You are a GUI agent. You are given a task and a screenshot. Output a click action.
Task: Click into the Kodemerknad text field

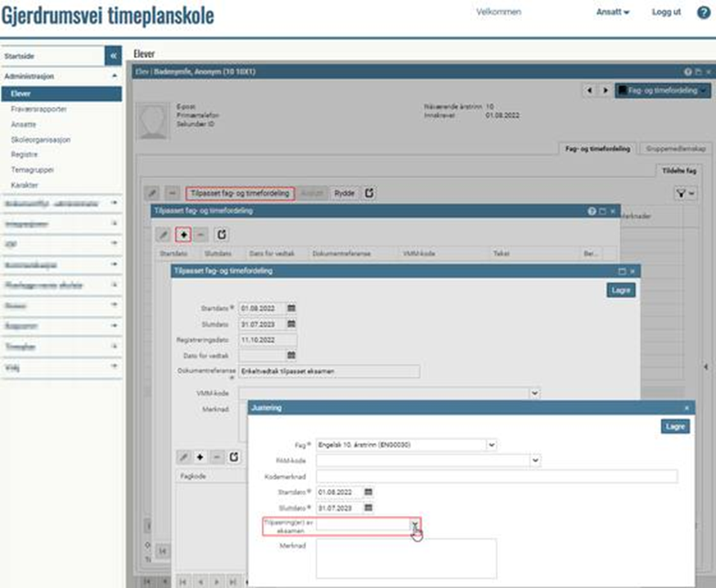(497, 477)
